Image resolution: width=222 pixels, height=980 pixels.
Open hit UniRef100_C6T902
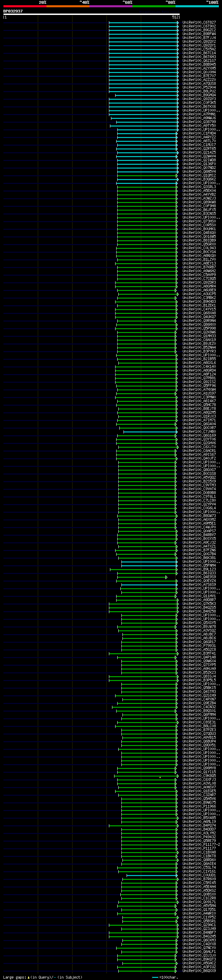(x=199, y=26)
